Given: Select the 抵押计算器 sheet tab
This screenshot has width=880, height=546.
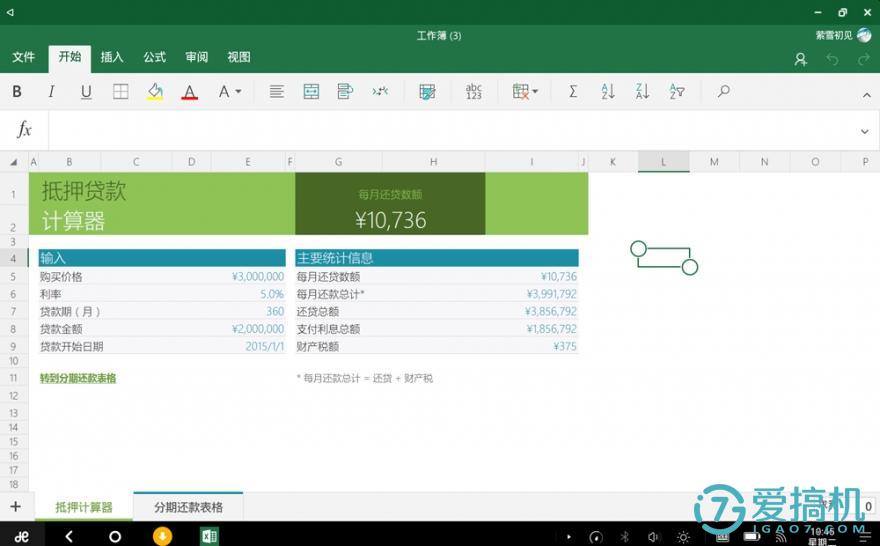Looking at the screenshot, I should 84,507.
